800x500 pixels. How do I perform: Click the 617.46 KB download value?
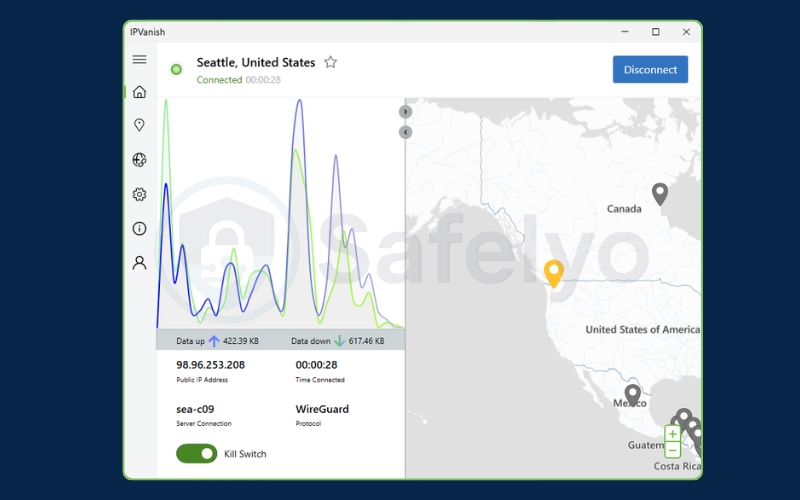tap(366, 341)
